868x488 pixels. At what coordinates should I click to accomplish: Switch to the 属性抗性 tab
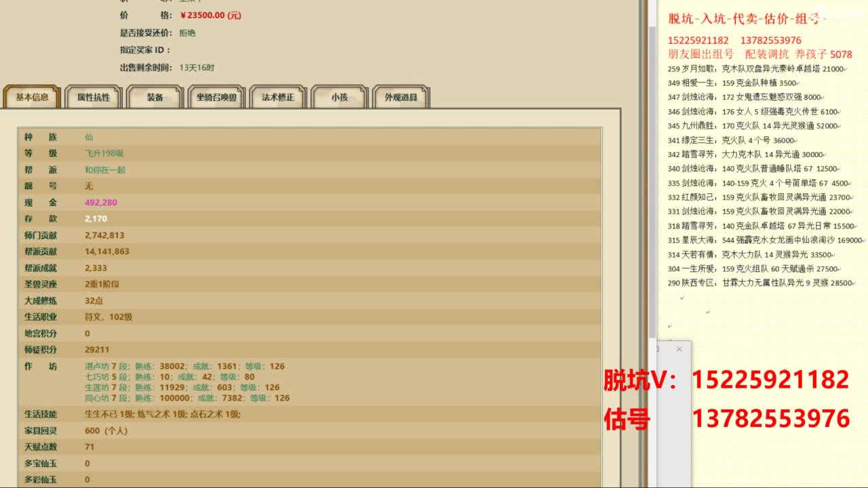point(94,97)
